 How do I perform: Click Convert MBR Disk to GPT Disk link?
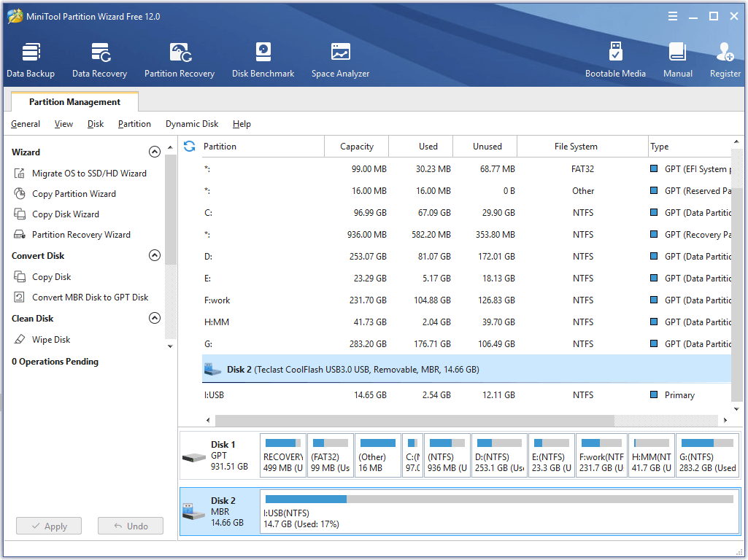point(90,297)
